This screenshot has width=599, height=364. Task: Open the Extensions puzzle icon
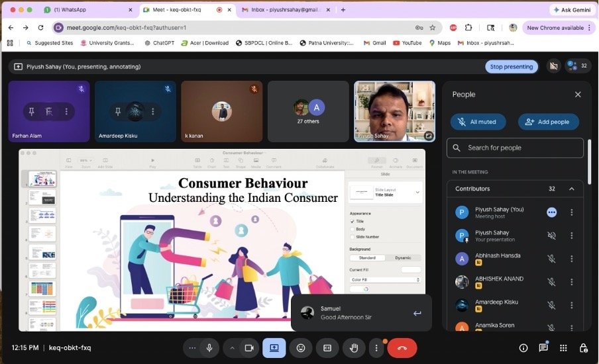point(468,28)
